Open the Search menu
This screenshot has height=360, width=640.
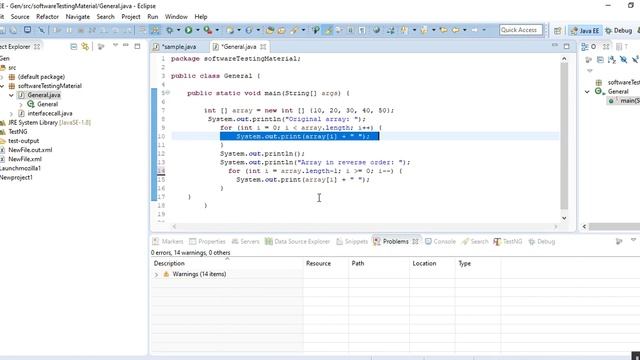(105, 17)
